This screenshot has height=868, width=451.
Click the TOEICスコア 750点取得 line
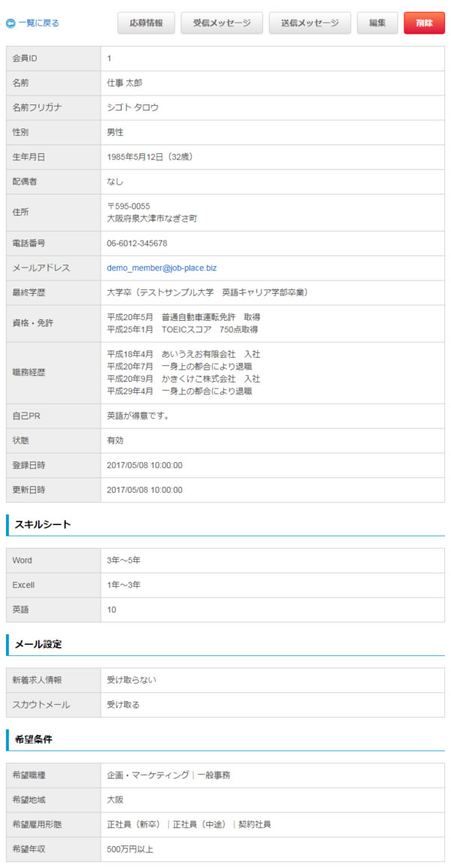coord(183,329)
